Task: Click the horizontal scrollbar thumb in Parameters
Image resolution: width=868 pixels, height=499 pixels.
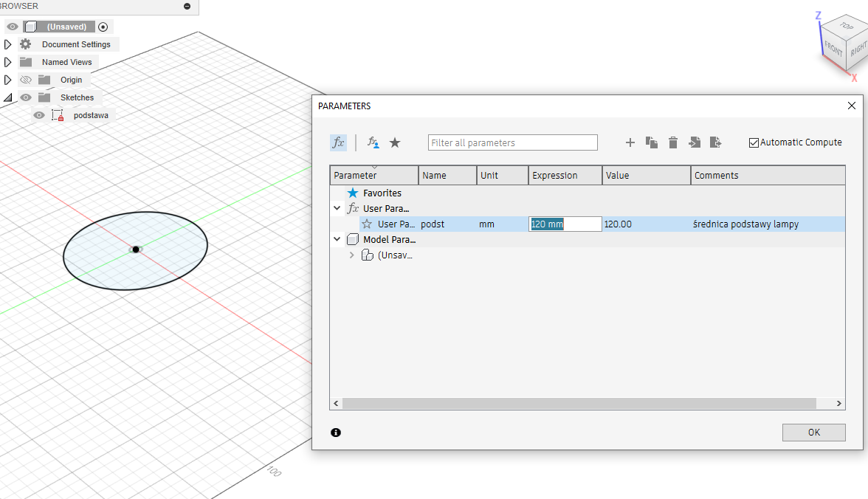Action: [x=579, y=404]
